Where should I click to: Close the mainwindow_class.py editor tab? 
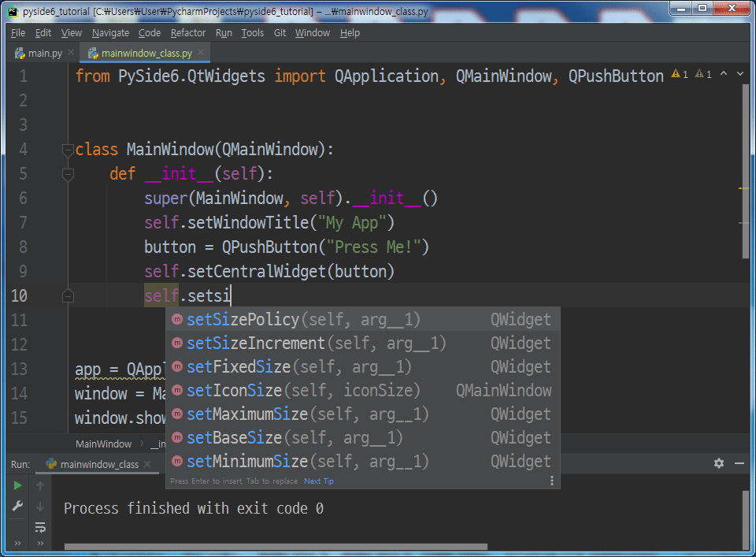point(201,52)
